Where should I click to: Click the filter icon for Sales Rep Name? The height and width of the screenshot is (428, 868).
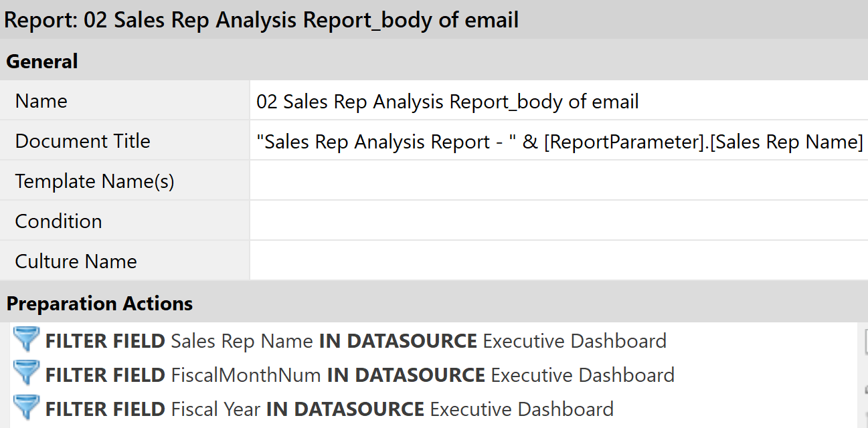click(26, 340)
